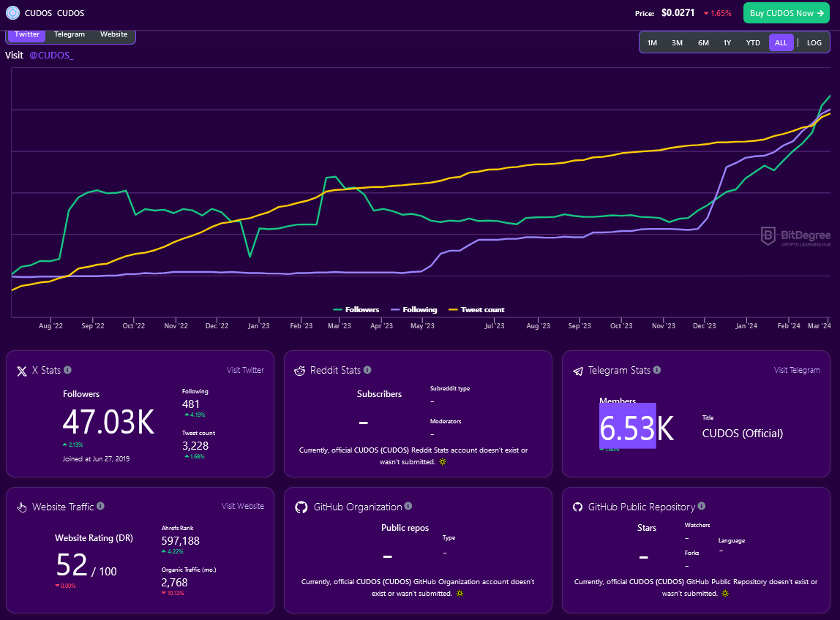Open the info icon beside GitHub Organization
The image size is (840, 620).
point(408,506)
